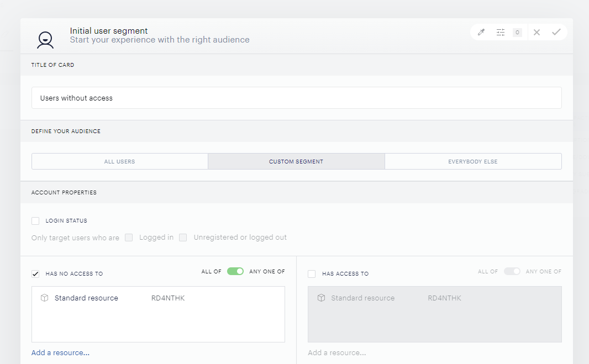The width and height of the screenshot is (589, 364).
Task: Toggle the green All Of / Any One Of switch
Action: pyautogui.click(x=235, y=271)
